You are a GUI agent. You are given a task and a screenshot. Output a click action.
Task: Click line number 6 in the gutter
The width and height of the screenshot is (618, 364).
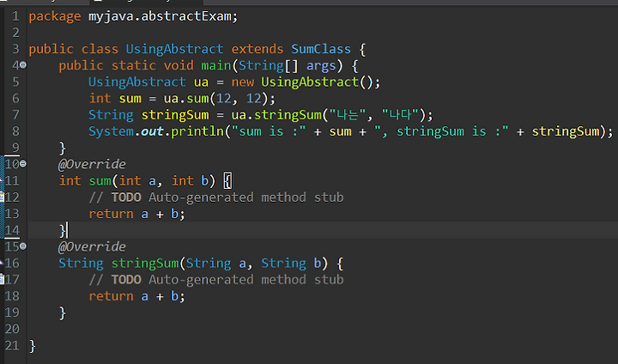click(x=15, y=98)
